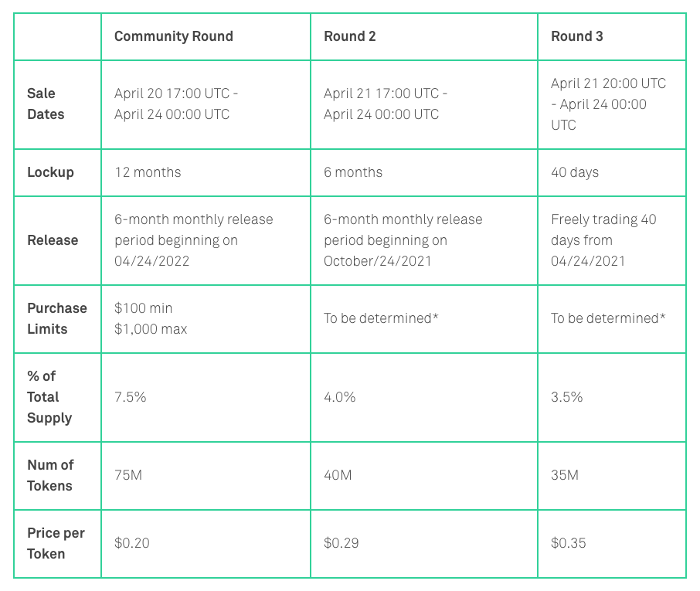This screenshot has height=591, width=700.
Task: Select the % of Total Supply label
Action: pos(49,397)
